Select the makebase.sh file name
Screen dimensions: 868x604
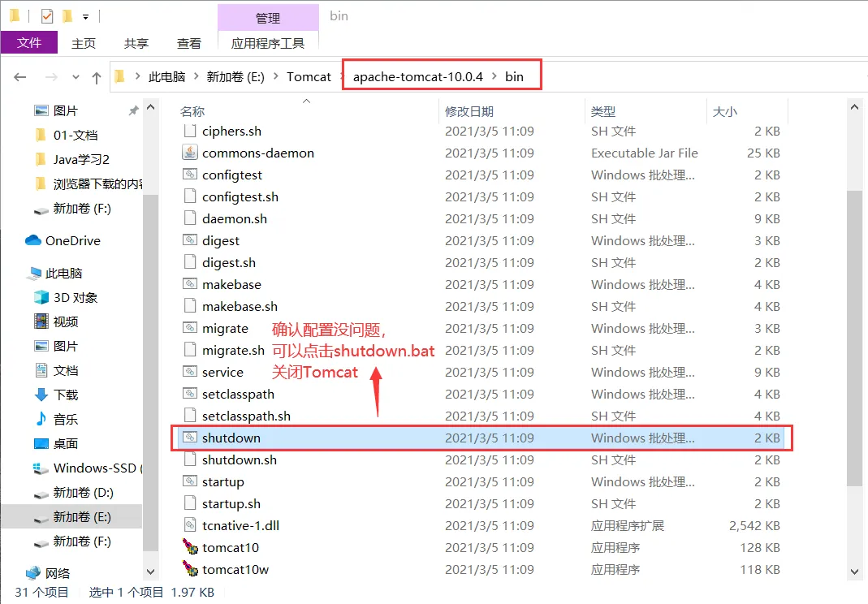tap(240, 306)
